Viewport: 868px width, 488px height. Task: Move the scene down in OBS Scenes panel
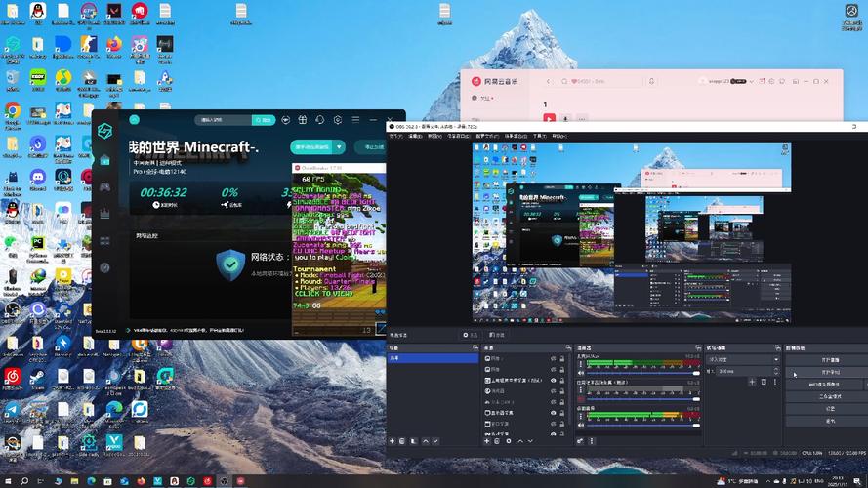[435, 441]
